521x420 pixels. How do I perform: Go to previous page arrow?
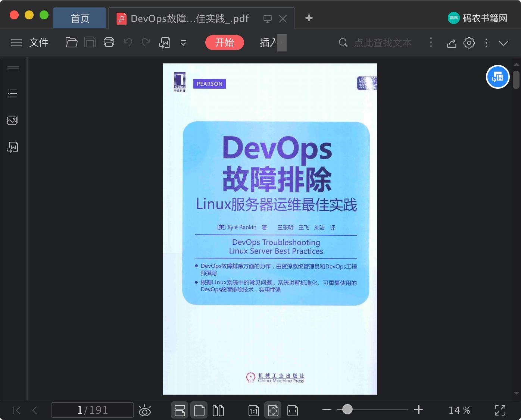[x=35, y=410]
